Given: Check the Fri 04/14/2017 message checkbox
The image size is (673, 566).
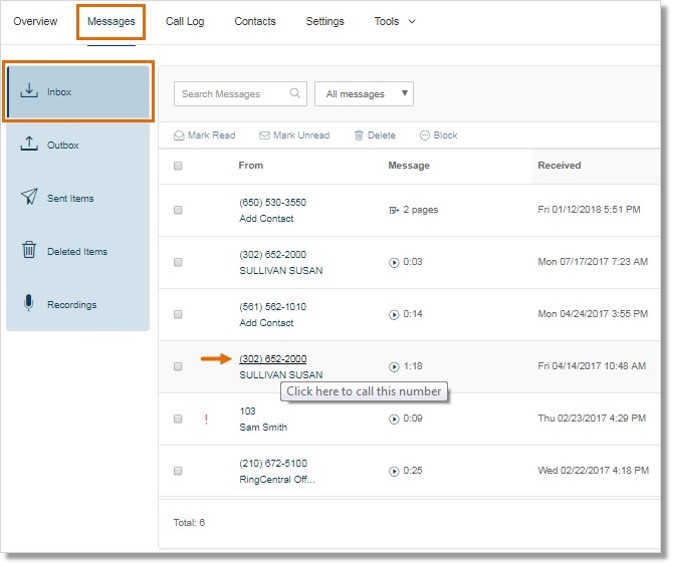Looking at the screenshot, I should (x=178, y=366).
